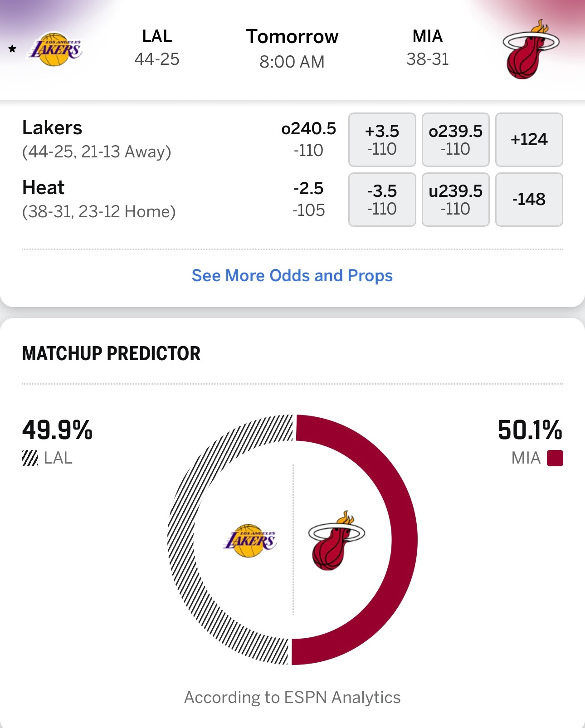
Task: Open See More Odds and Props
Action: pos(292,275)
